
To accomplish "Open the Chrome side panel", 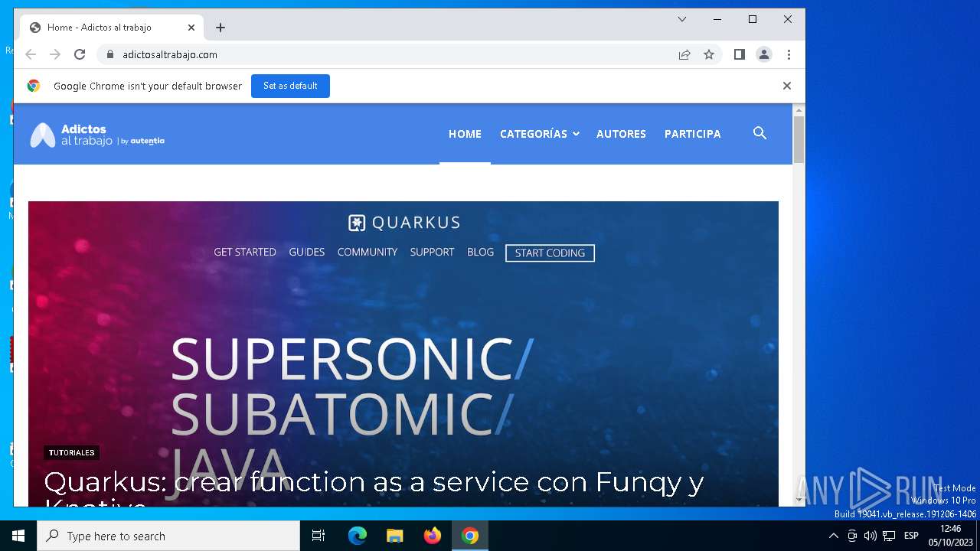I will coord(740,54).
